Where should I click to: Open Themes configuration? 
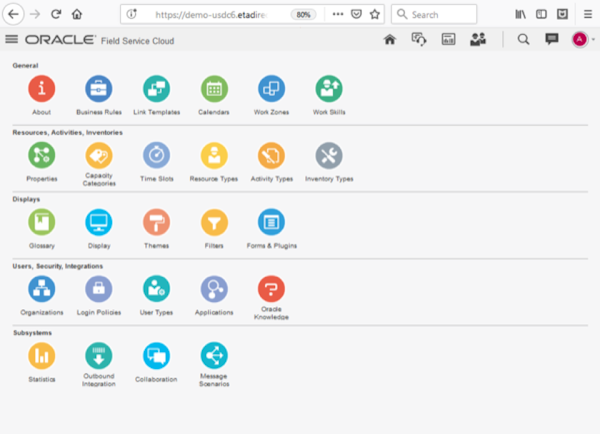point(157,222)
